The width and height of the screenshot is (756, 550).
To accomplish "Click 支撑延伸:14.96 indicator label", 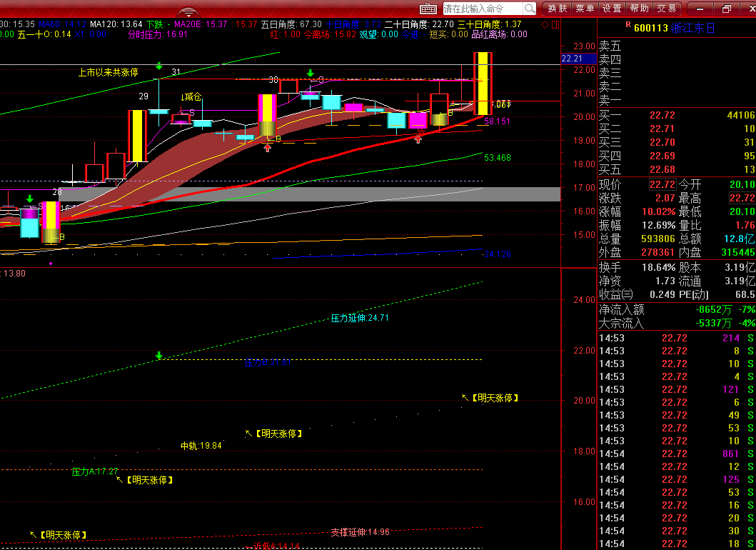I will (x=361, y=532).
